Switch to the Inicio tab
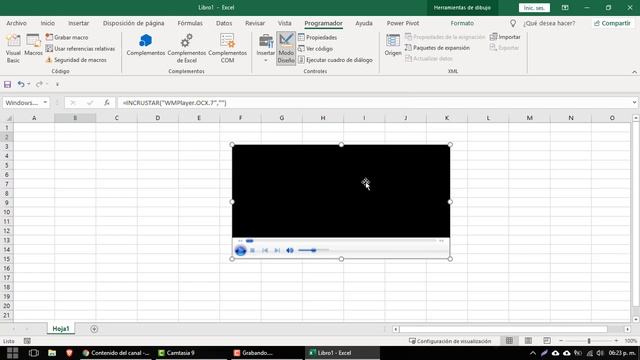This screenshot has width=640, height=360. 47,23
